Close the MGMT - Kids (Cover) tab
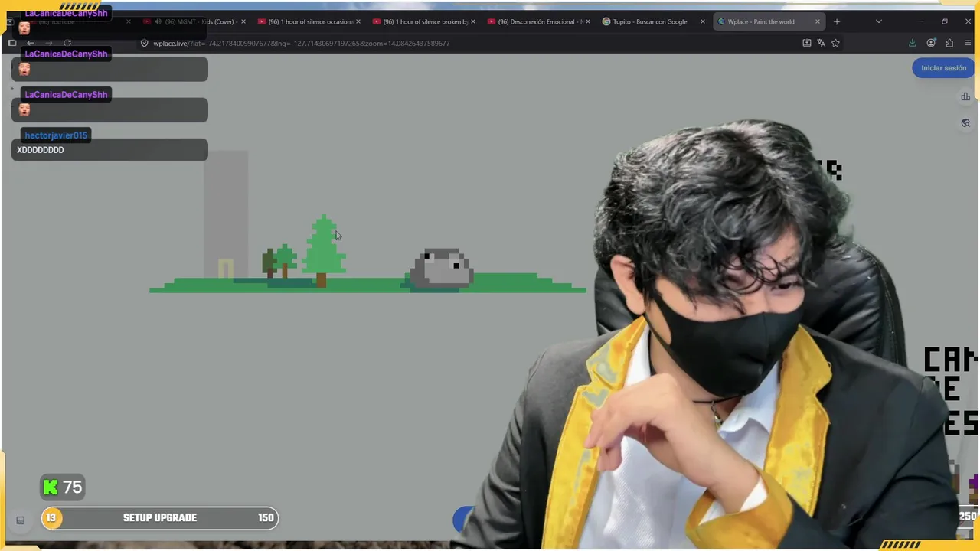The width and height of the screenshot is (980, 551). point(243,21)
